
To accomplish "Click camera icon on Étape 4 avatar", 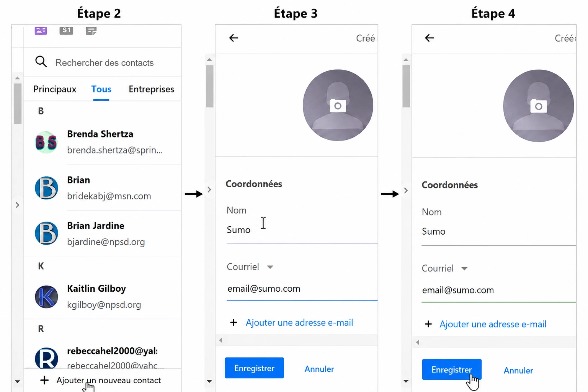I will point(539,106).
